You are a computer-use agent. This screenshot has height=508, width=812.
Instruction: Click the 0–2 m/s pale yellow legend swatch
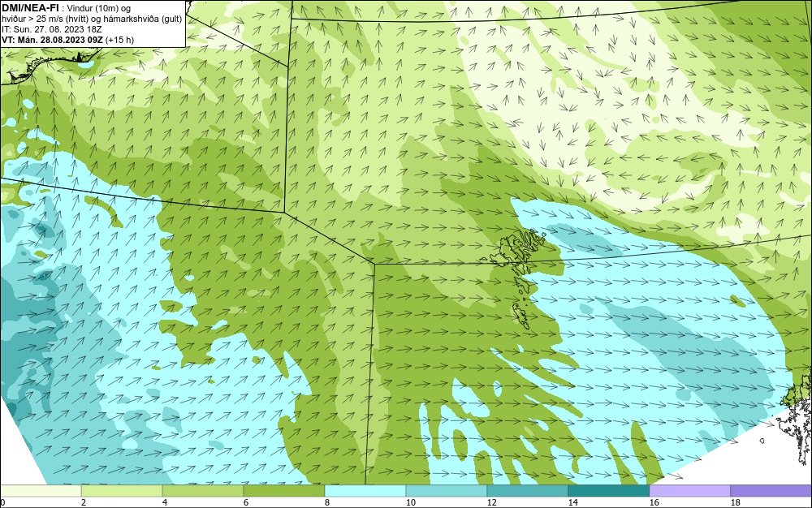(x=41, y=491)
